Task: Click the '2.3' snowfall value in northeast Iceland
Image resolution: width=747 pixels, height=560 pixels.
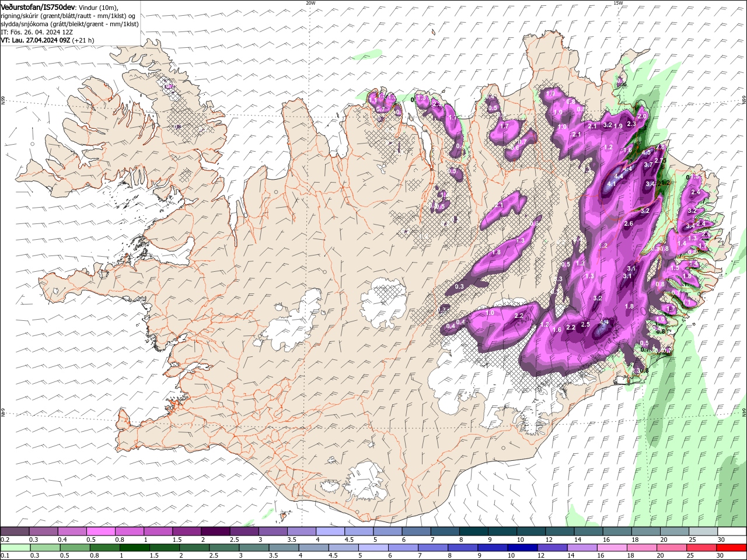Action: pos(631,124)
